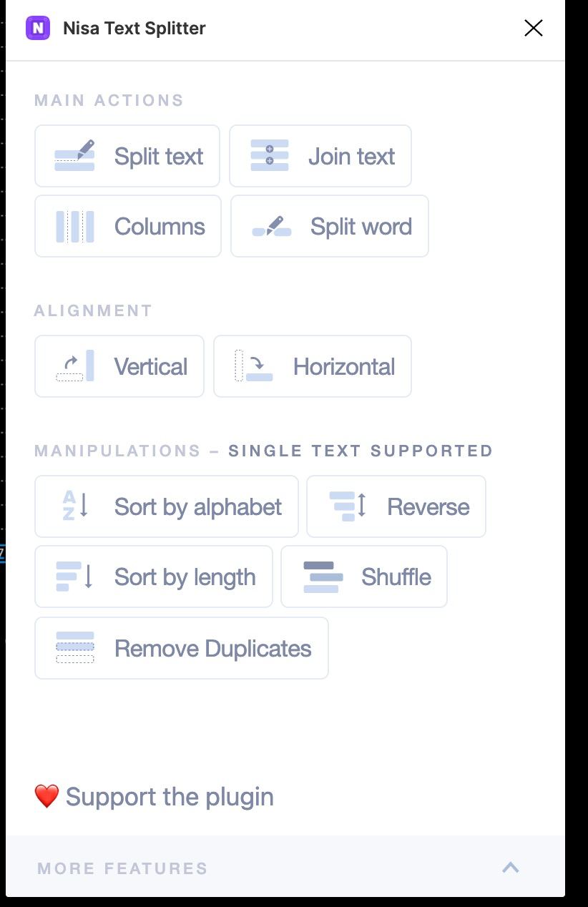Click the Sort by length icon
The width and height of the screenshot is (588, 907).
pos(75,577)
